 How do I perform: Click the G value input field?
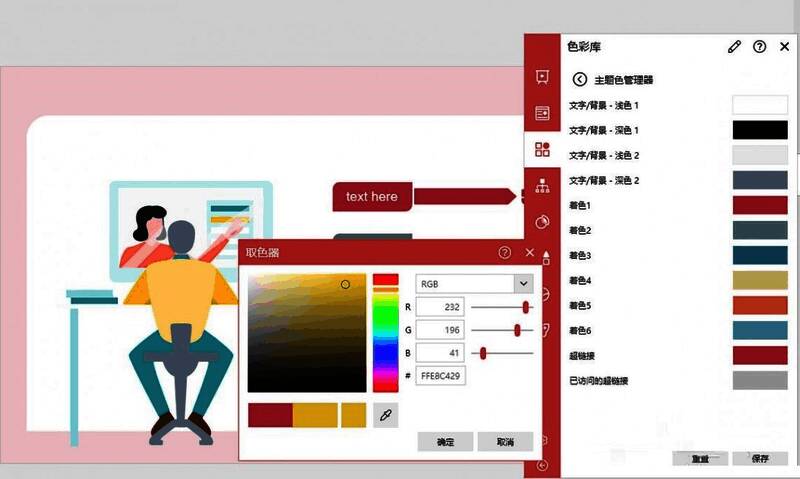pos(440,330)
